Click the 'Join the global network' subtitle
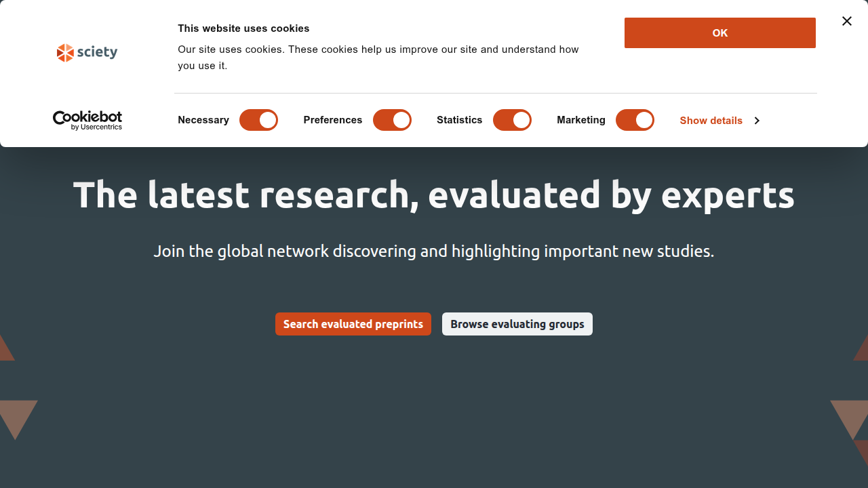 click(434, 251)
